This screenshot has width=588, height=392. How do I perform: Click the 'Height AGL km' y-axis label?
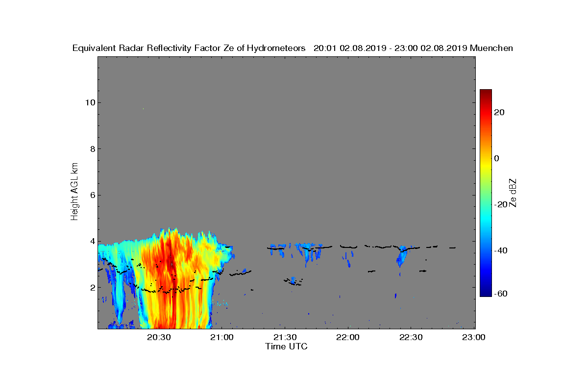tap(74, 192)
